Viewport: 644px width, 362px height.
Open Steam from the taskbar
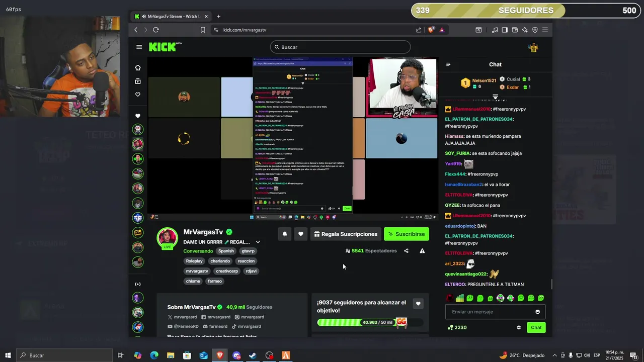click(x=253, y=355)
